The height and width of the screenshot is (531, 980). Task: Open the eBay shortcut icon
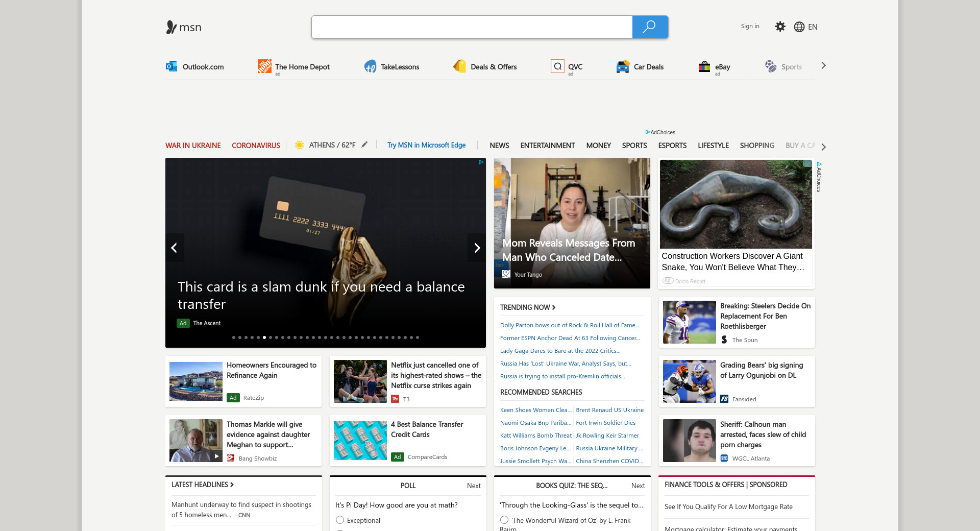pyautogui.click(x=704, y=66)
